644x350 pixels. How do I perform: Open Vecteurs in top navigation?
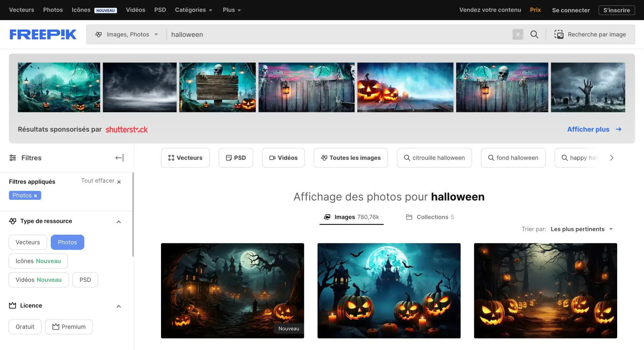21,10
